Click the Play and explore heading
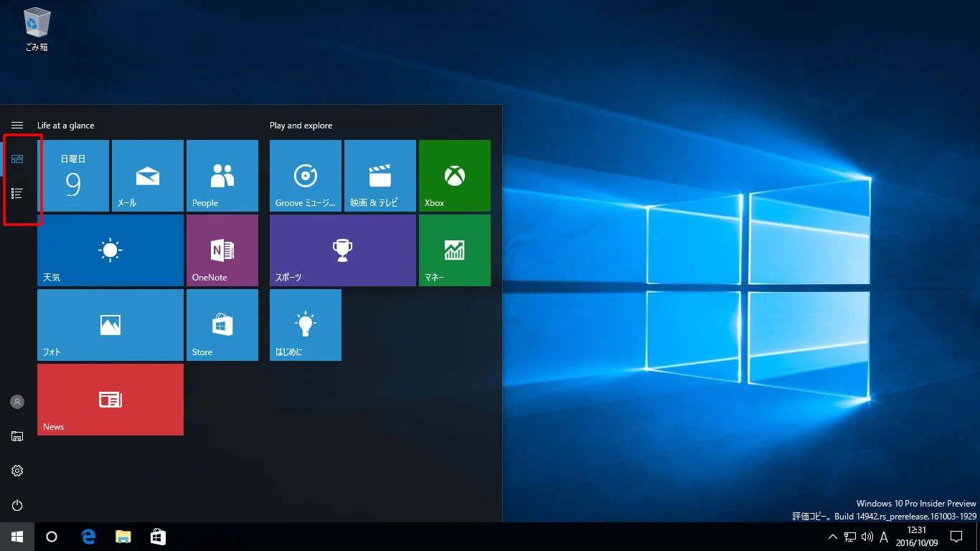The height and width of the screenshot is (551, 980). coord(301,126)
